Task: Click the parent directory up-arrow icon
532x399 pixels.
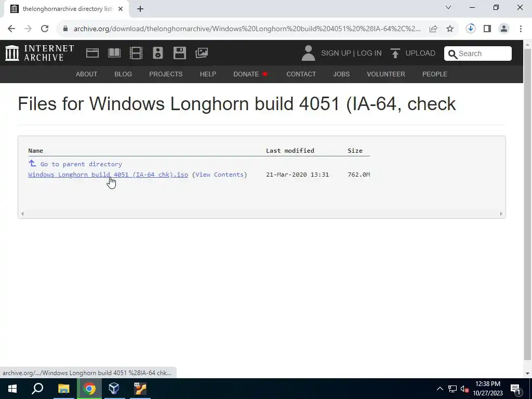Action: [x=32, y=163]
